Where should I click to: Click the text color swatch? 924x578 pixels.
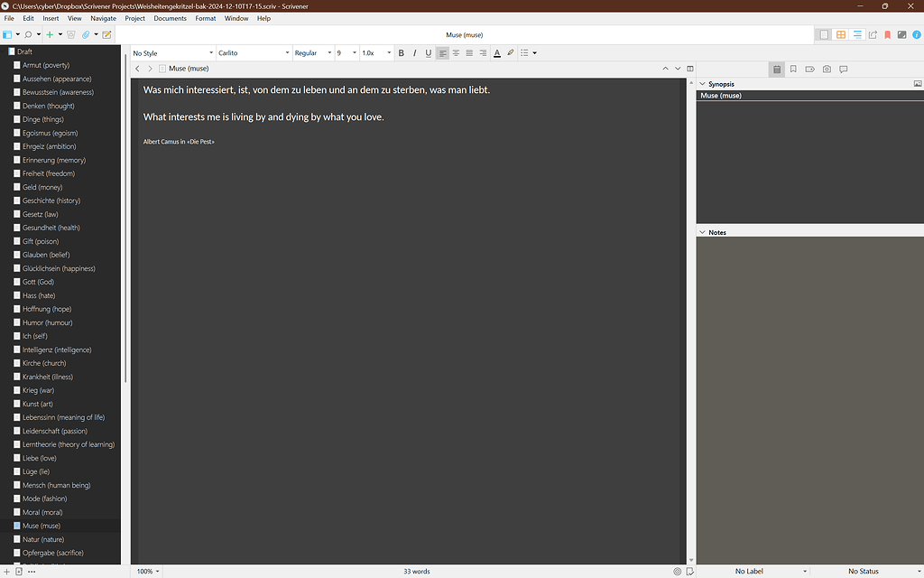click(x=497, y=52)
